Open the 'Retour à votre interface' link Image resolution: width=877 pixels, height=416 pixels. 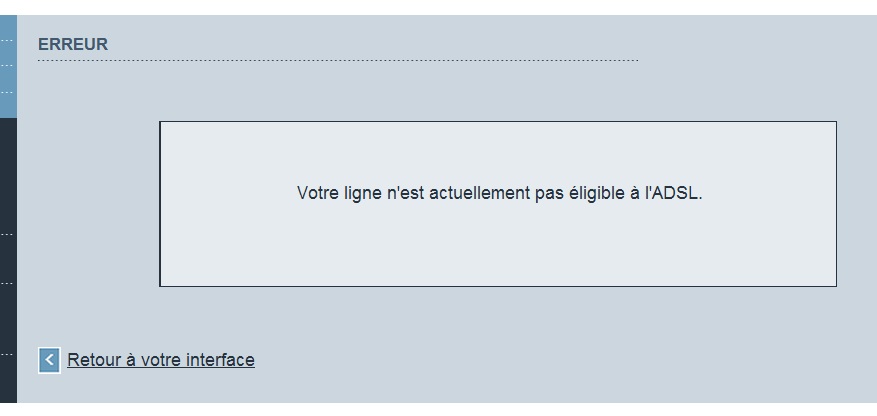(x=161, y=360)
